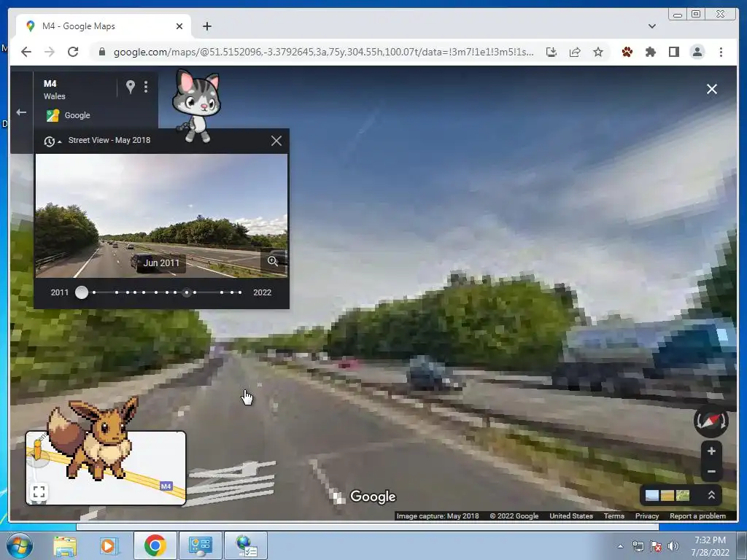Image resolution: width=747 pixels, height=560 pixels.
Task: Open the M4 panel three-dot options
Action: [x=146, y=87]
